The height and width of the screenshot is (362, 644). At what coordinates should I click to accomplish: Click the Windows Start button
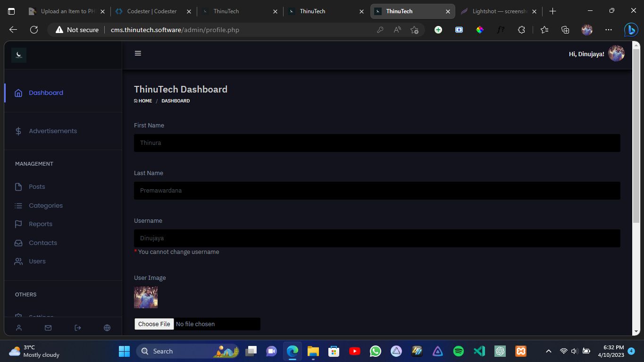[x=124, y=351]
